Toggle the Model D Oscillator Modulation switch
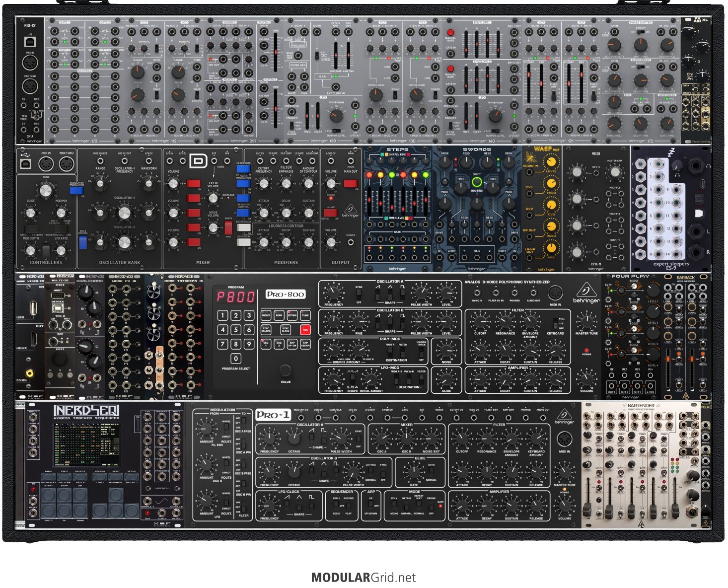Image resolution: width=728 pixels, height=588 pixels. (x=75, y=190)
